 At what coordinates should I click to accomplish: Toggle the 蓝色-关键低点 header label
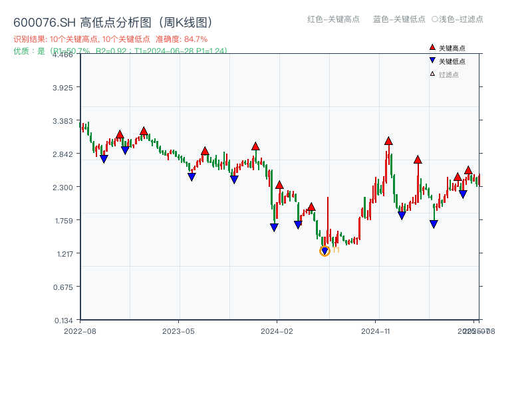pos(399,19)
